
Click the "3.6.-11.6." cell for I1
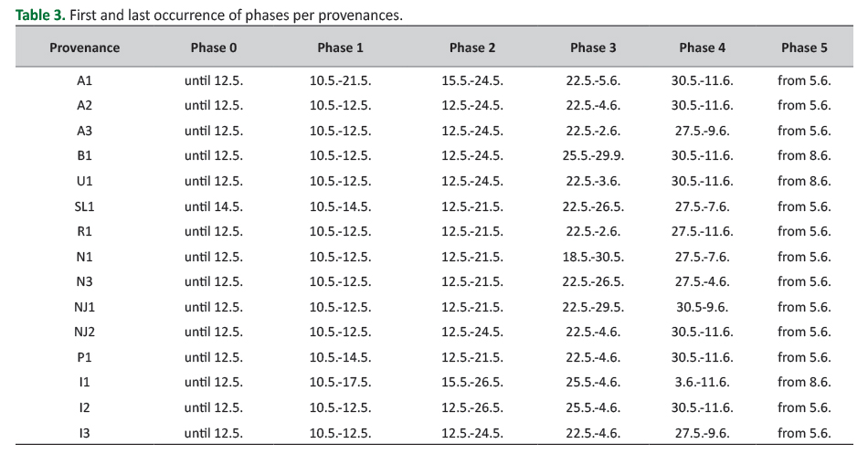coord(702,383)
